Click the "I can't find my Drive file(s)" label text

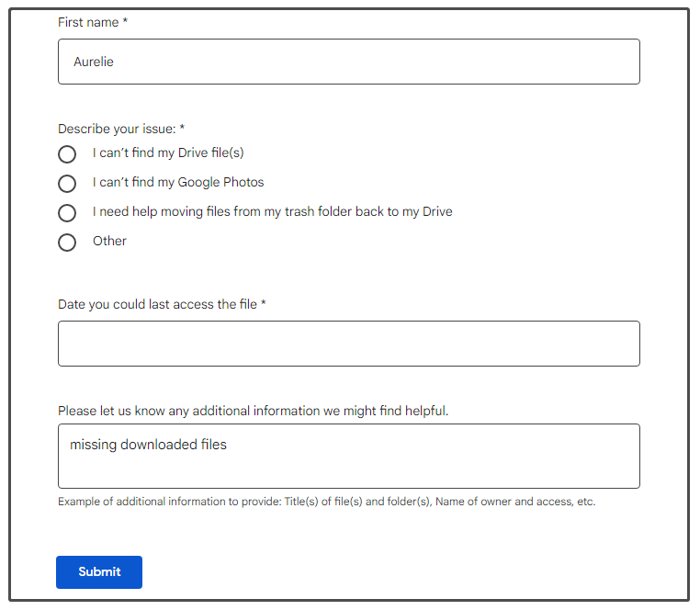[x=168, y=152]
